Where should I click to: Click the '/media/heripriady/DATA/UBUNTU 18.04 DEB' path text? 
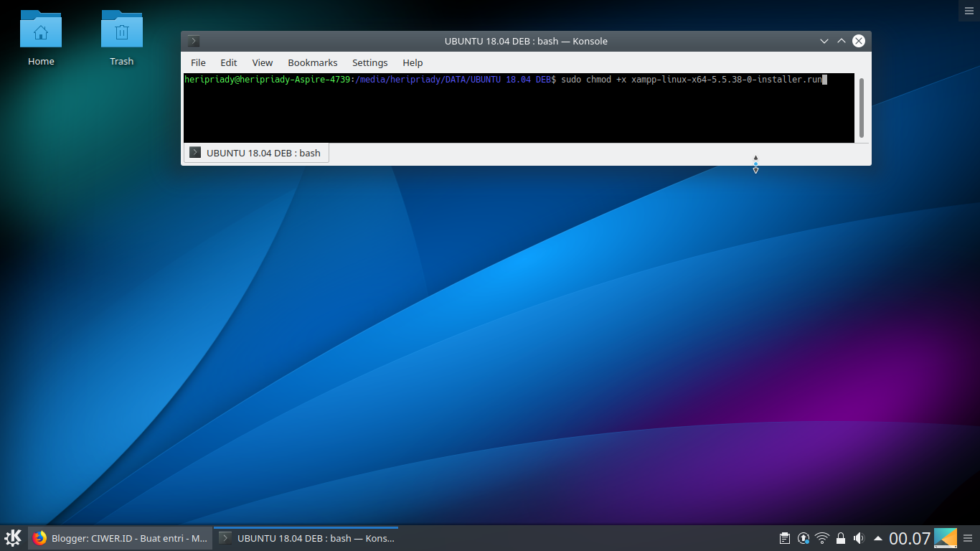pyautogui.click(x=453, y=80)
